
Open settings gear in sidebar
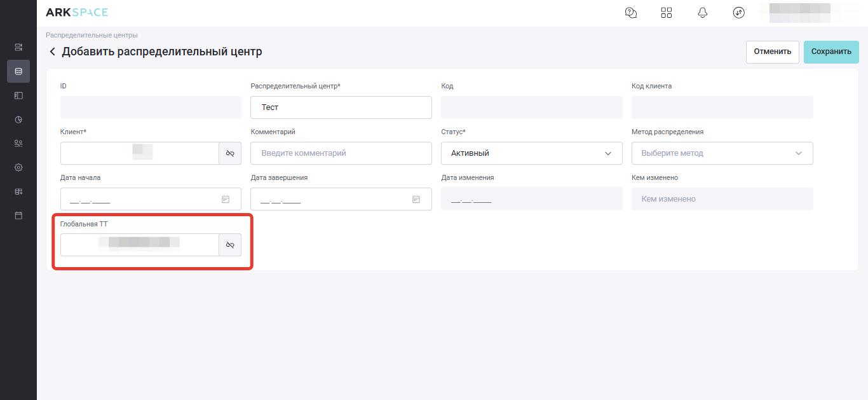pyautogui.click(x=18, y=168)
